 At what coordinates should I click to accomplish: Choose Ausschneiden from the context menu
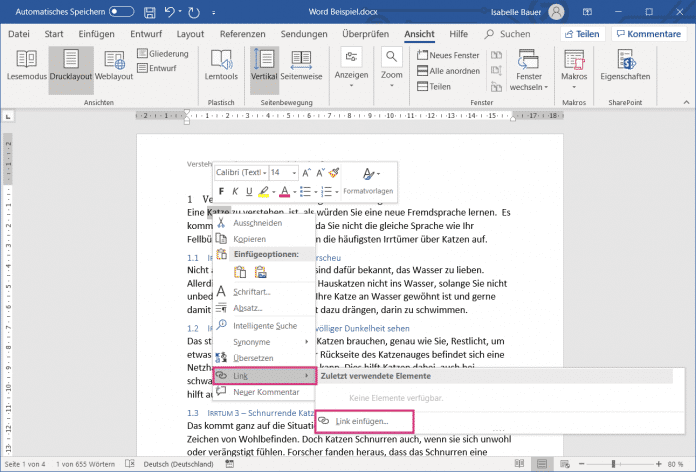[256, 223]
